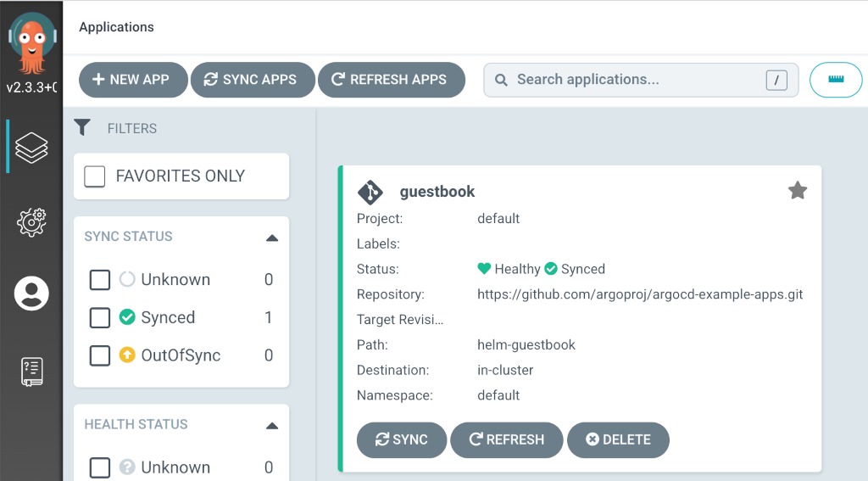
Task: Click the slash shortcut key hint
Action: (x=776, y=81)
